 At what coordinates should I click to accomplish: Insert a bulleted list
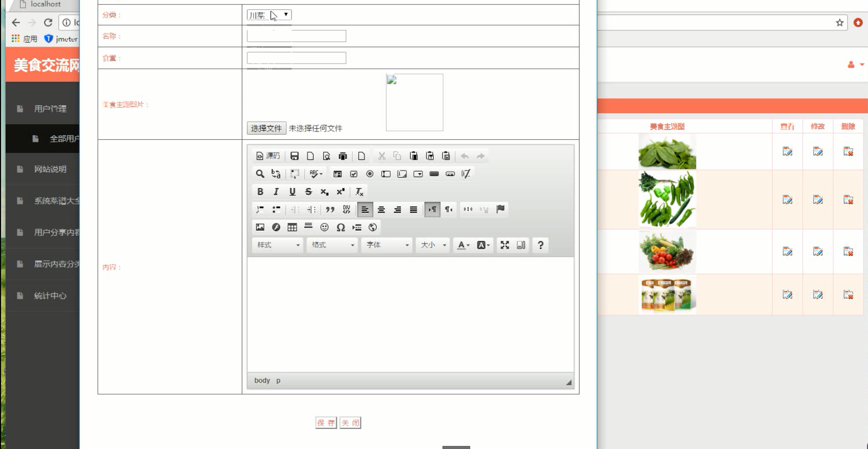(276, 210)
